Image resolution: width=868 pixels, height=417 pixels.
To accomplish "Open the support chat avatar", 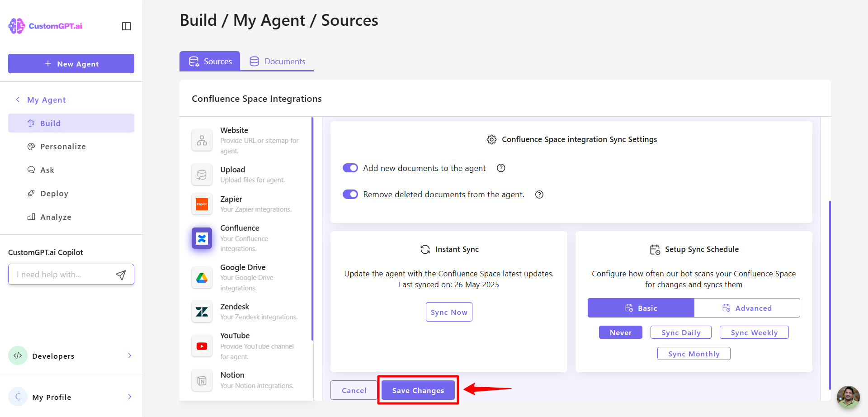I will 848,397.
